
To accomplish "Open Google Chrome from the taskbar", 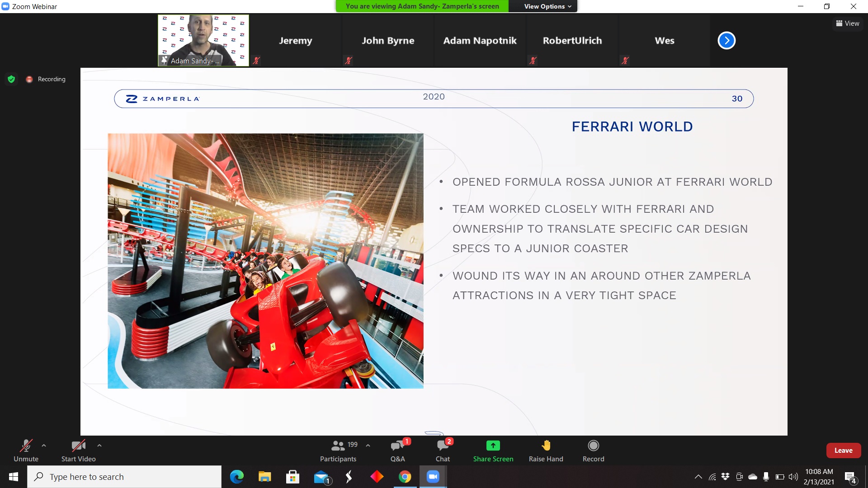I will [x=405, y=477].
